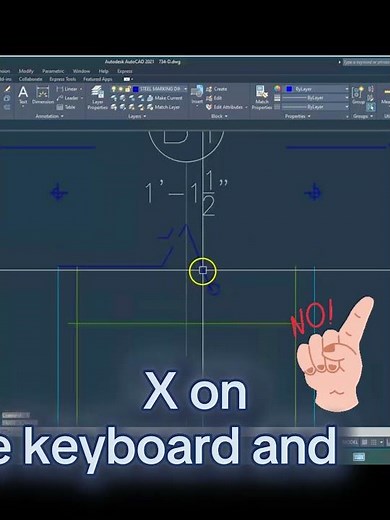Open Edit Attributes dropdown arrow
Image resolution: width=390 pixels, height=520 pixels.
[x=246, y=107]
